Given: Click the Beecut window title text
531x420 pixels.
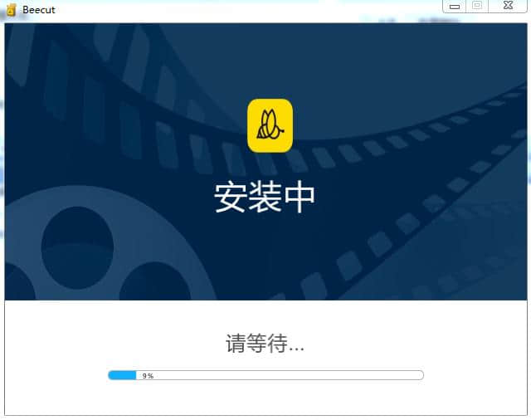Looking at the screenshot, I should [x=39, y=10].
